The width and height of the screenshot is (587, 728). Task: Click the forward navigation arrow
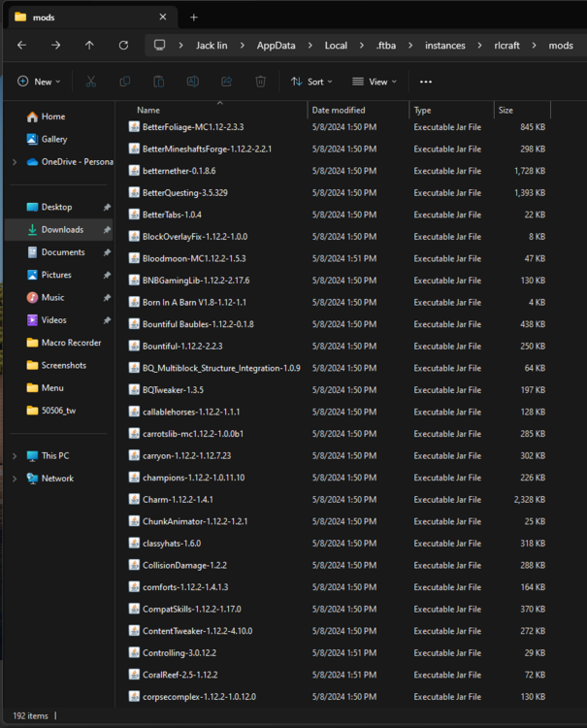pos(55,45)
